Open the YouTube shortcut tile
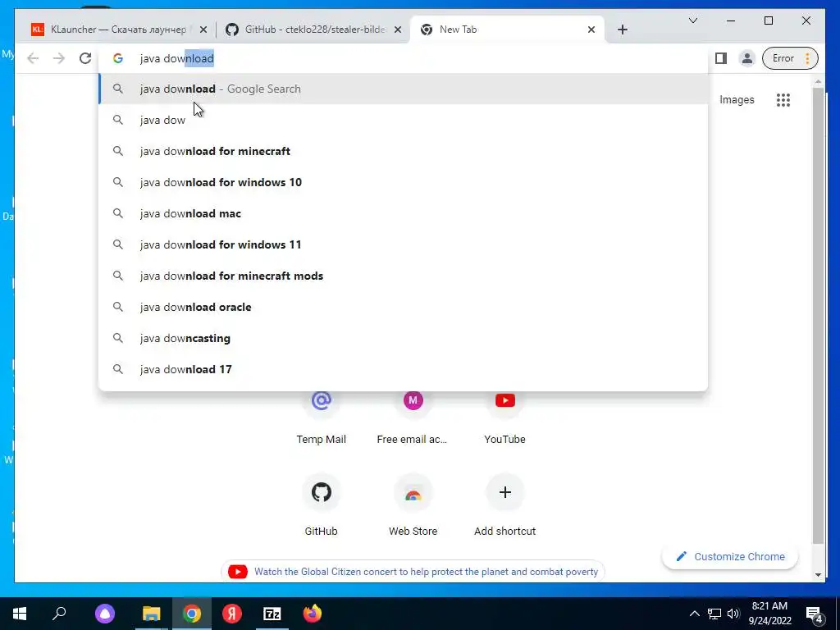This screenshot has height=630, width=840. point(504,418)
